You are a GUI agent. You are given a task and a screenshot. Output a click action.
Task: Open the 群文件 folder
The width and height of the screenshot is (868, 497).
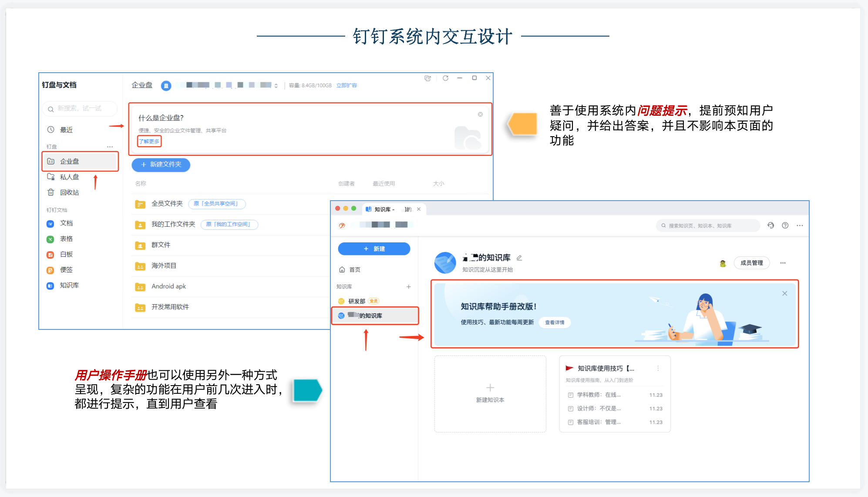161,245
